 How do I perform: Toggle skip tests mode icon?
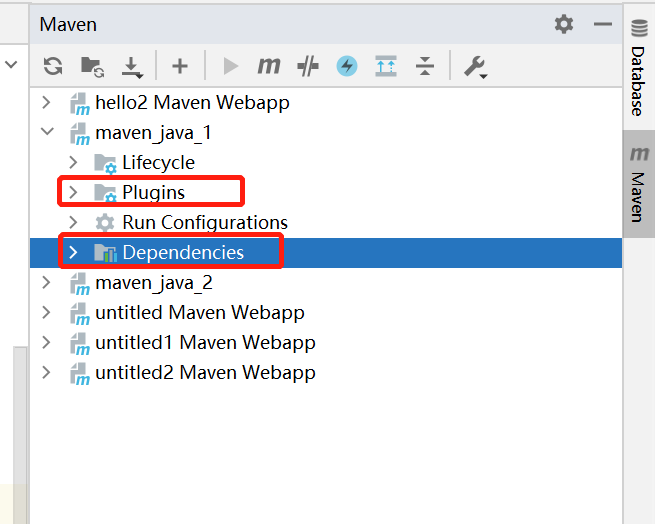tap(308, 66)
